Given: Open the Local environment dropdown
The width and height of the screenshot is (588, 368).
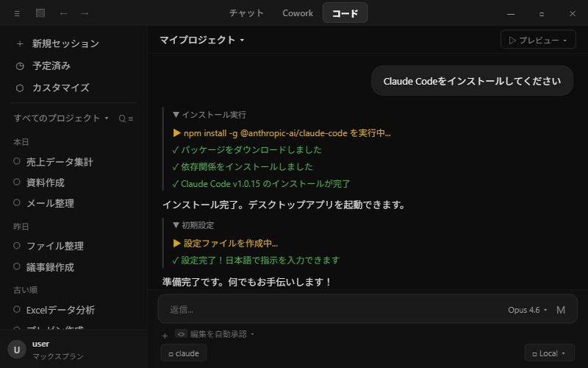Looking at the screenshot, I should [549, 353].
